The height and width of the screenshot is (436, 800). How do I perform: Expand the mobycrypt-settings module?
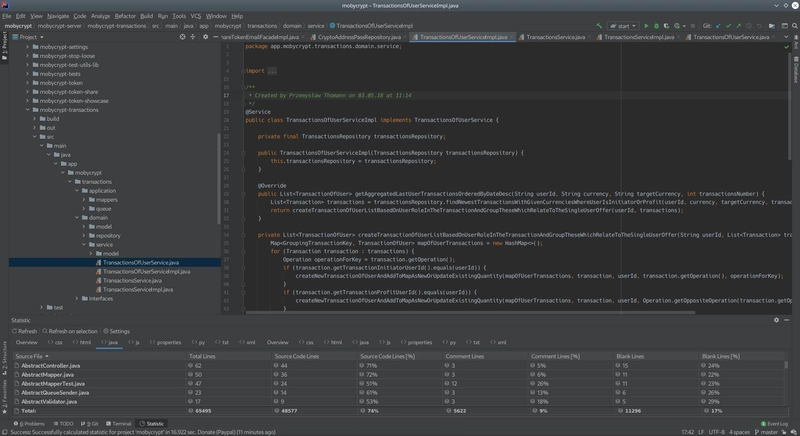click(x=28, y=47)
